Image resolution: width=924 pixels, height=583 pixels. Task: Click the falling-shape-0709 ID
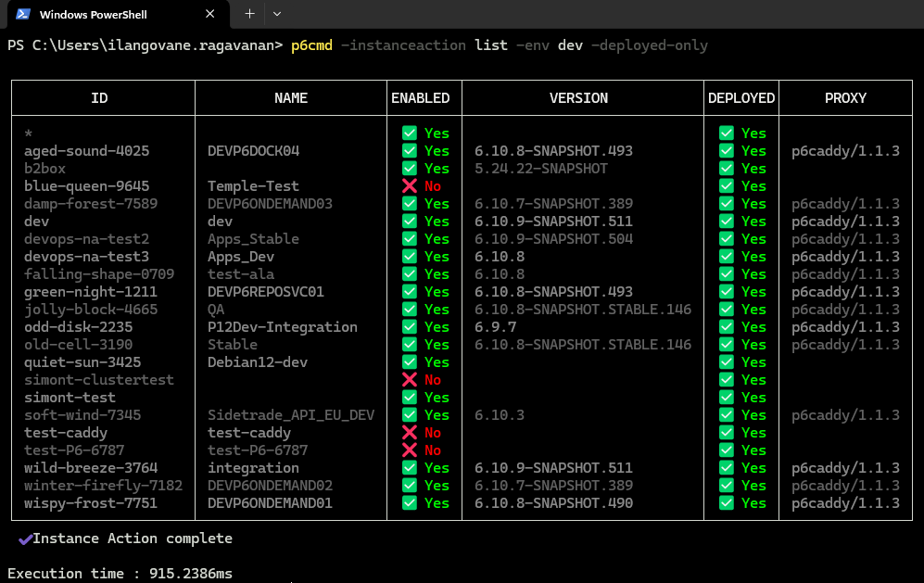(99, 274)
